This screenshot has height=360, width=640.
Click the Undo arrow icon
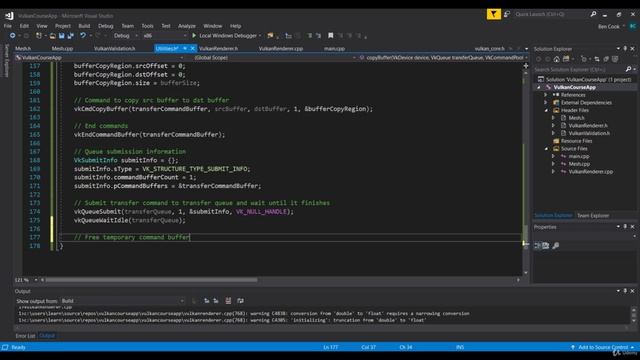click(83, 36)
